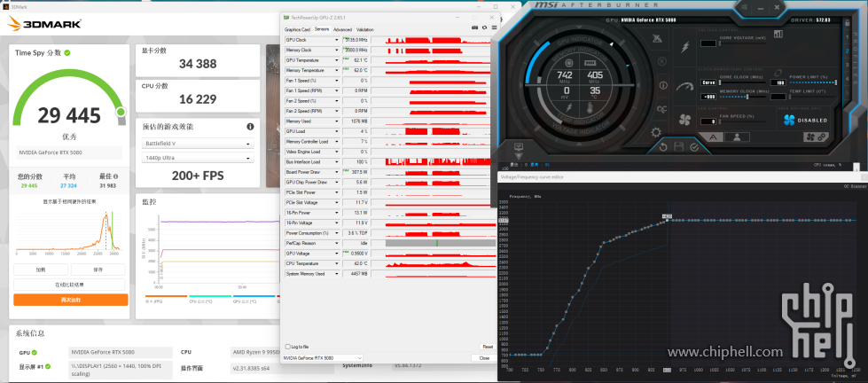Click Afterburner Kombustor K icon
Screen dimensions: 868x383
point(662,61)
